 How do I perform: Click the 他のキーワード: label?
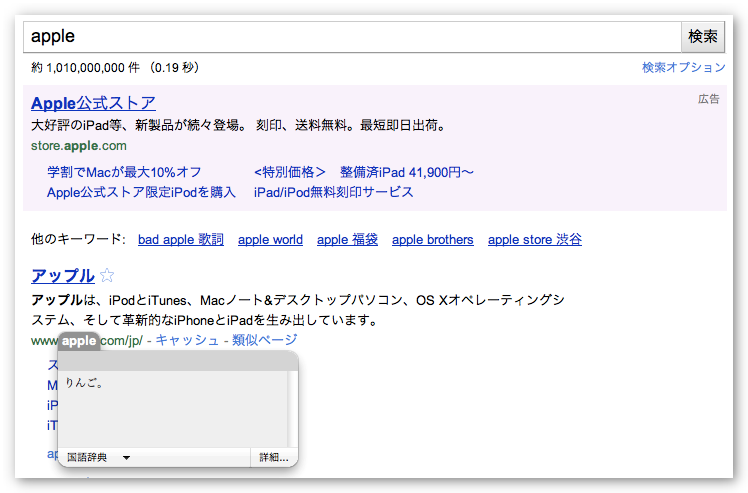coord(78,239)
